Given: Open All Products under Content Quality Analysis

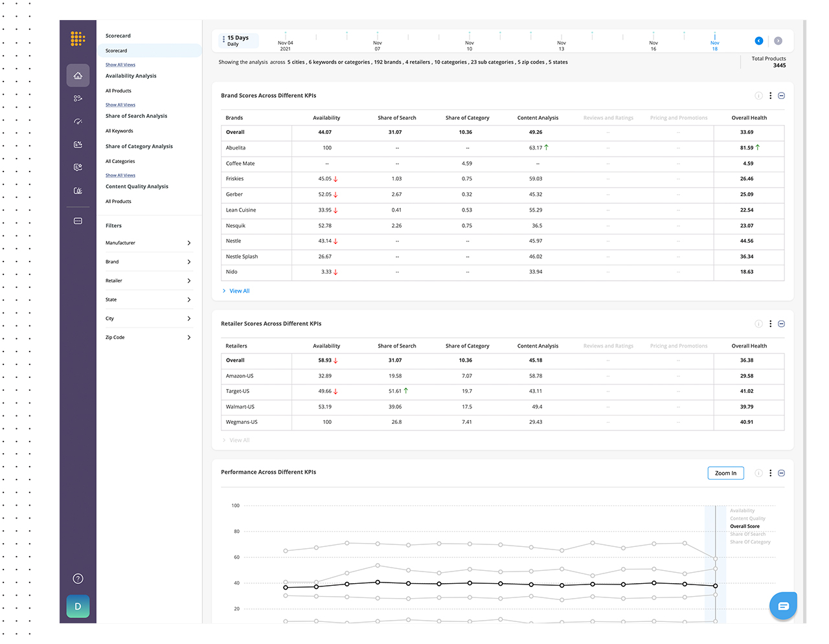Looking at the screenshot, I should pos(119,201).
